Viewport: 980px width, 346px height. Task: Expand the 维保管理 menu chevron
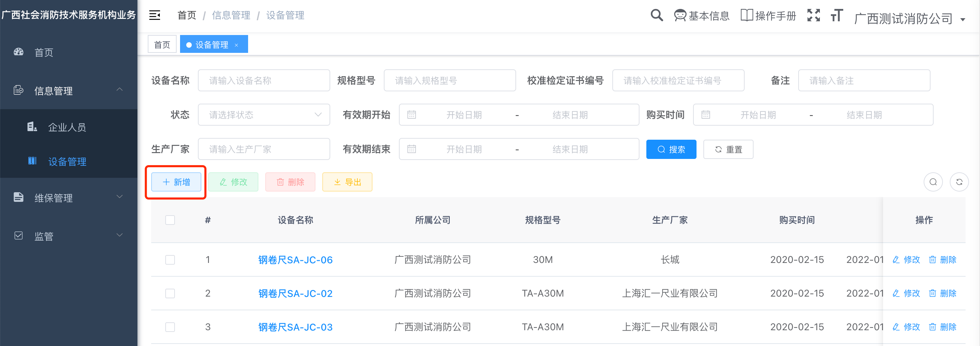tap(120, 197)
